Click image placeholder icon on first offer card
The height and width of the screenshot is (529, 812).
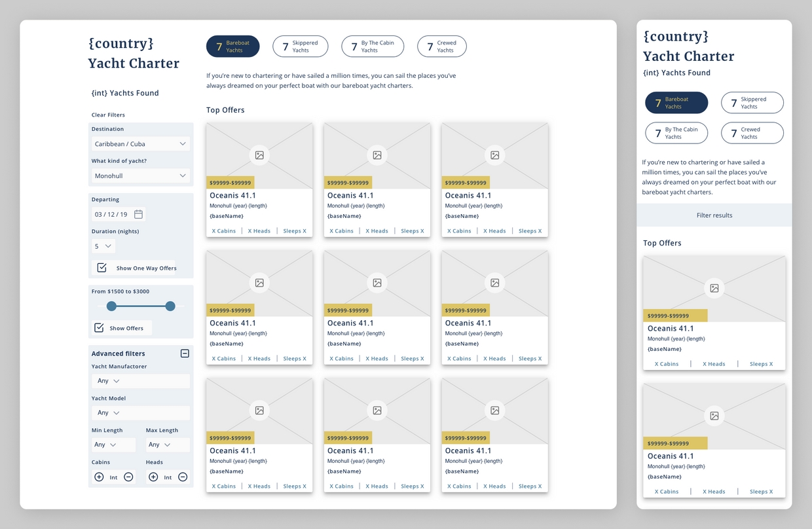[x=259, y=155]
